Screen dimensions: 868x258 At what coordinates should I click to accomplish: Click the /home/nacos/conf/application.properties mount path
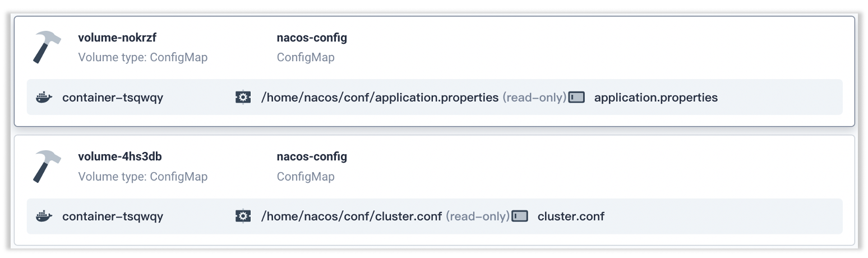[380, 98]
